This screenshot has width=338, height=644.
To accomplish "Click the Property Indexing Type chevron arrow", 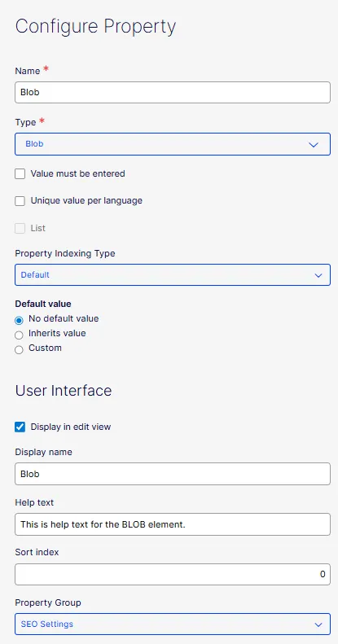I will [x=318, y=275].
